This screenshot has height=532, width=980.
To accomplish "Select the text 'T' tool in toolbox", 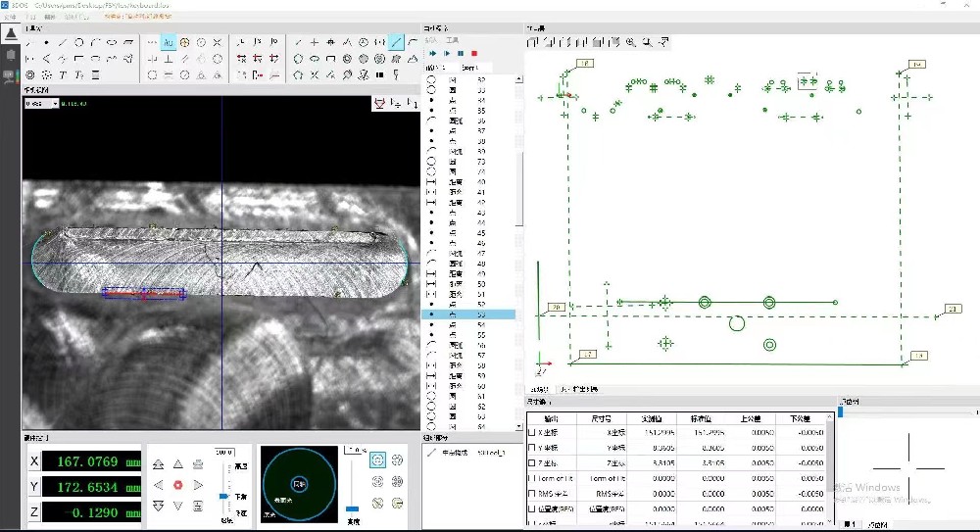I will tap(63, 74).
